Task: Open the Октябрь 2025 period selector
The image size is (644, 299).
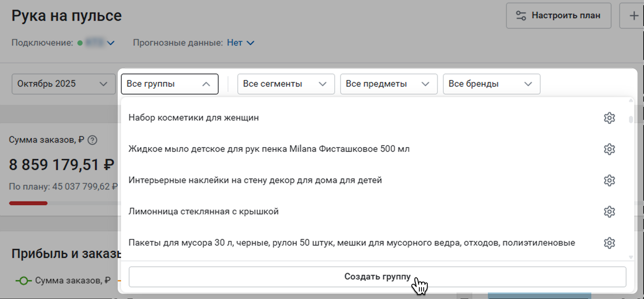Action: pyautogui.click(x=63, y=84)
